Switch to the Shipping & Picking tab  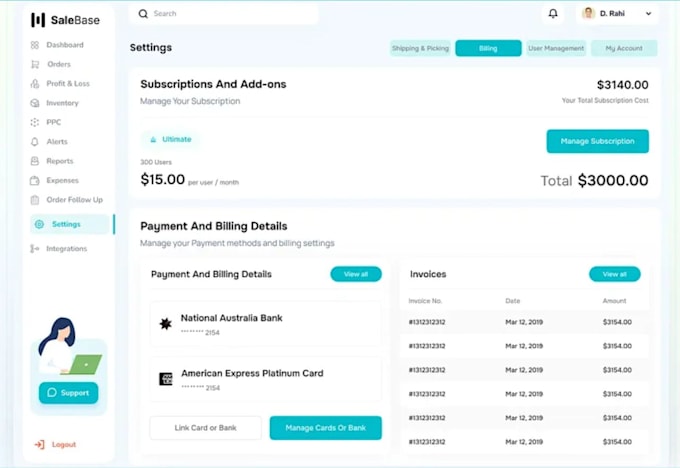tap(420, 48)
